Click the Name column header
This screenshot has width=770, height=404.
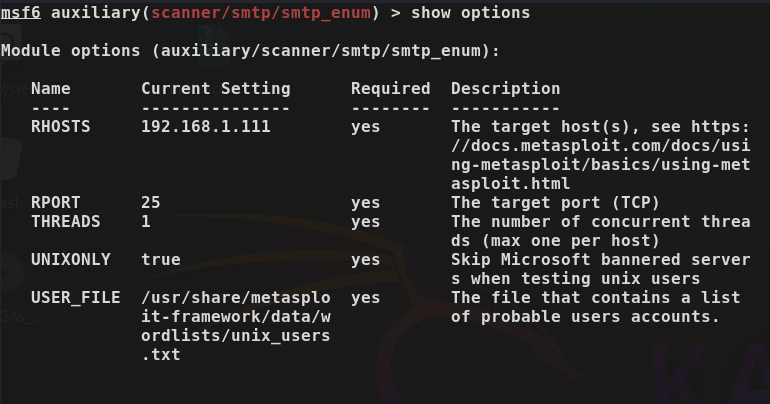[51, 88]
